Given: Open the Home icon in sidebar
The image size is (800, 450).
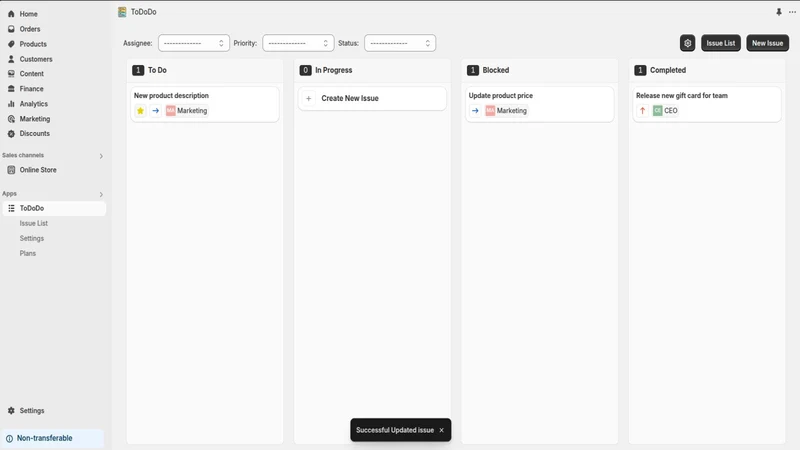Looking at the screenshot, I should pyautogui.click(x=11, y=14).
